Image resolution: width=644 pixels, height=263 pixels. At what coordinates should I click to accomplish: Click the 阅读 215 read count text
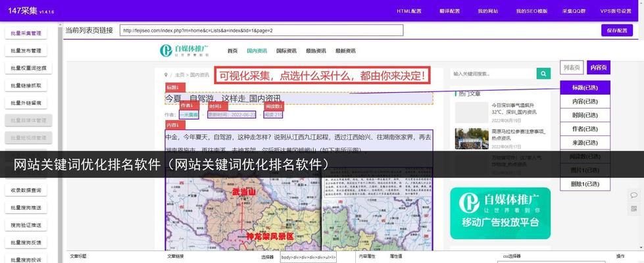tap(273, 115)
